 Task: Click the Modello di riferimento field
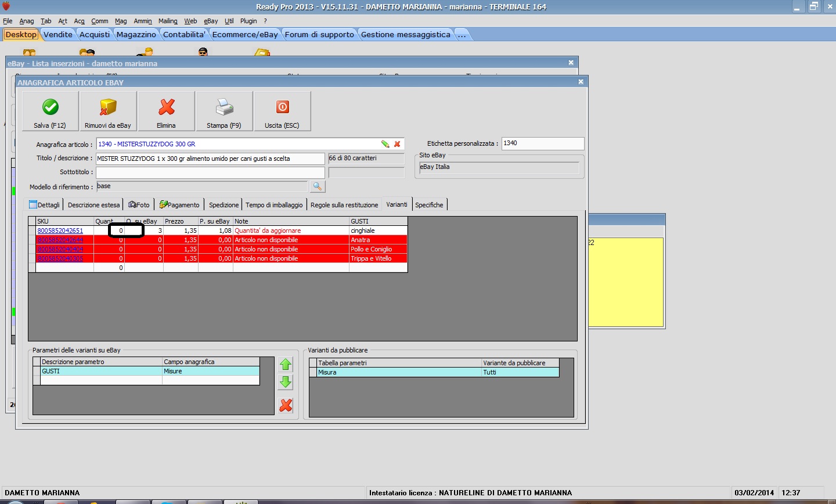(201, 186)
